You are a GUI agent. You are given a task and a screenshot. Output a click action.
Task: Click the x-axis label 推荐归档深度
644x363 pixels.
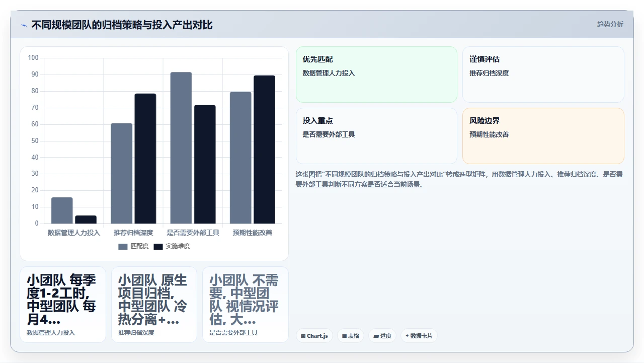point(133,233)
